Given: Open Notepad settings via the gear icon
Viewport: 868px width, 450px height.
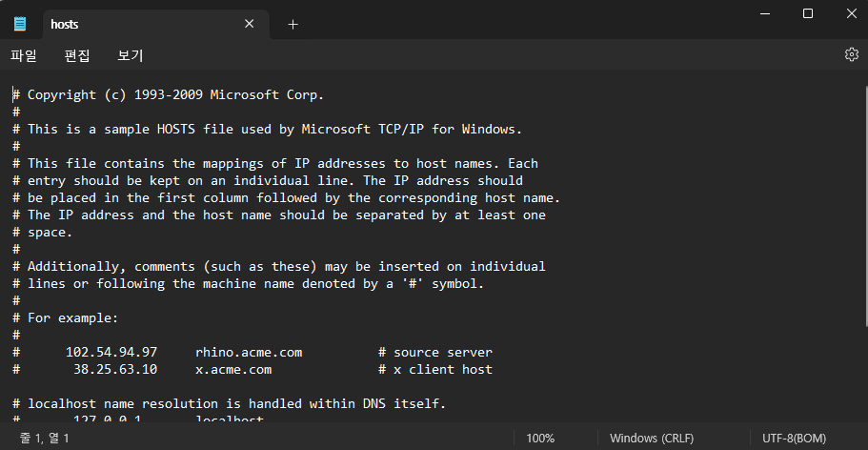Looking at the screenshot, I should click(x=852, y=54).
